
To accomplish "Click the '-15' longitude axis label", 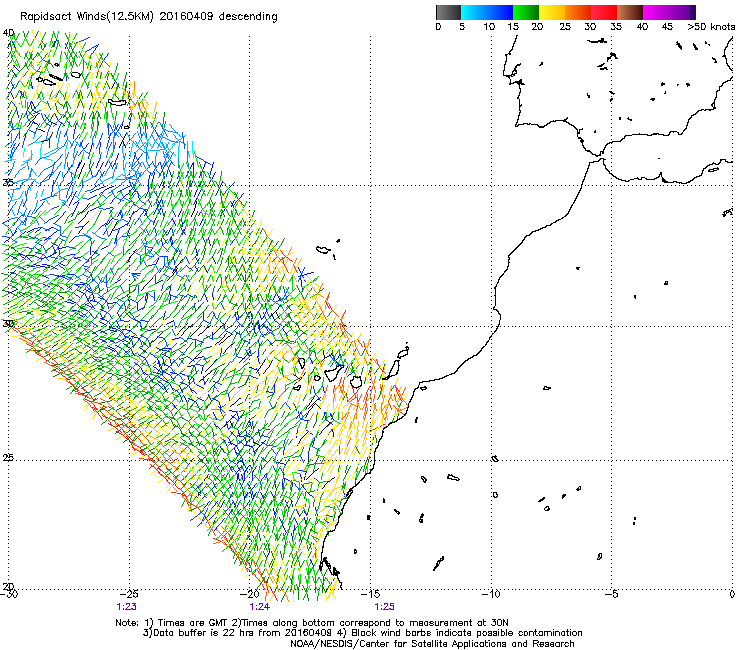I will click(370, 594).
